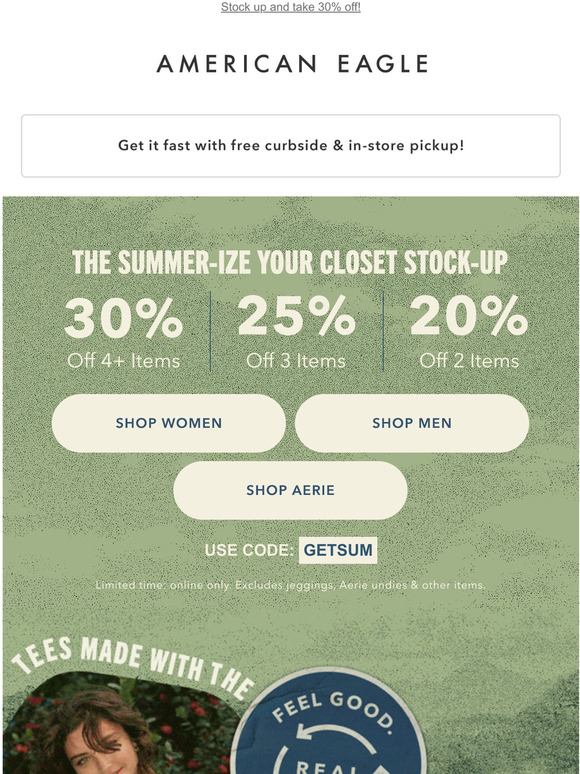Open the 'Stock up and take 30% off!' link
The width and height of the screenshot is (580, 774).
click(290, 7)
